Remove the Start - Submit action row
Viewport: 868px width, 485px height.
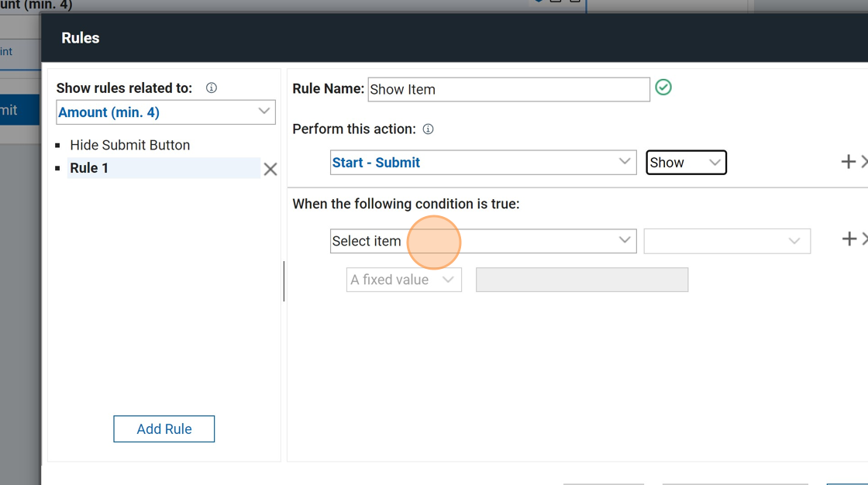[864, 162]
